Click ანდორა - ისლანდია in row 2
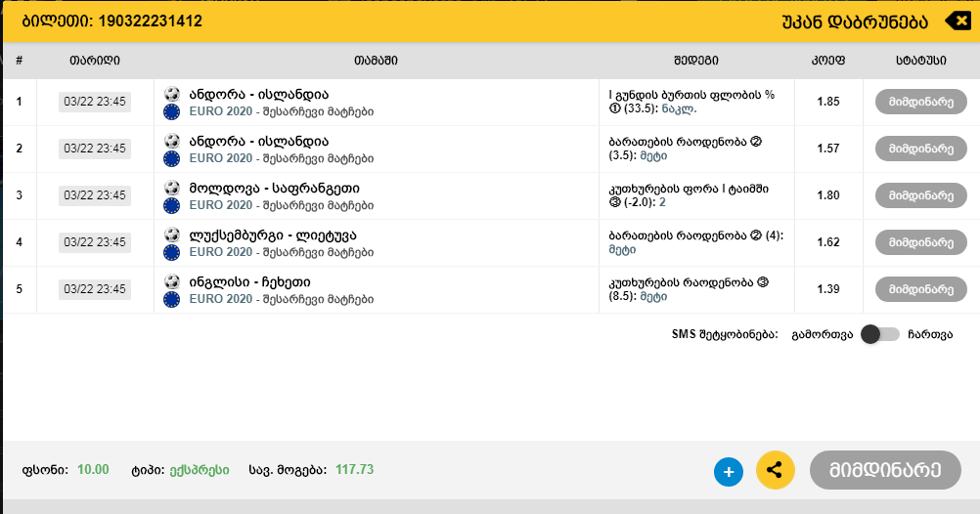This screenshot has height=514, width=980. 259,141
